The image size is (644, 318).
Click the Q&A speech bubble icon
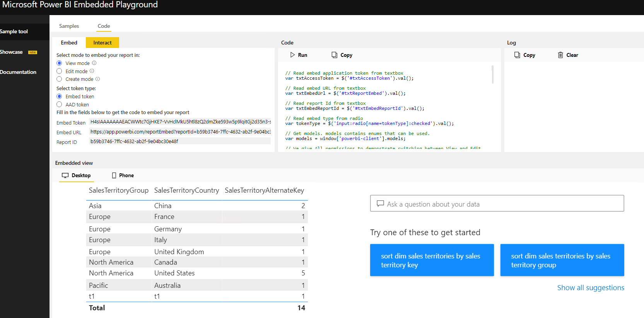pyautogui.click(x=381, y=203)
